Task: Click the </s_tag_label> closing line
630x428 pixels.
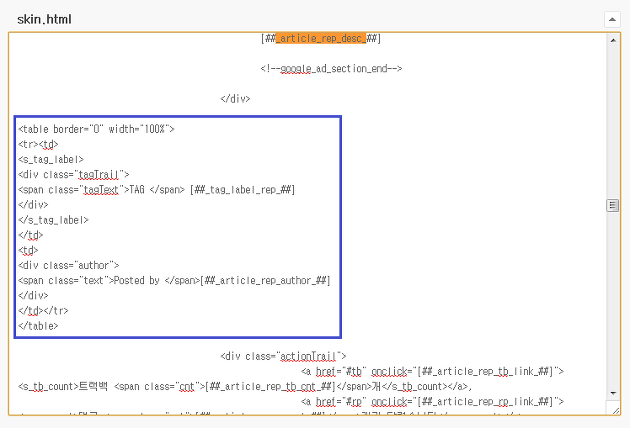Action: 53,220
